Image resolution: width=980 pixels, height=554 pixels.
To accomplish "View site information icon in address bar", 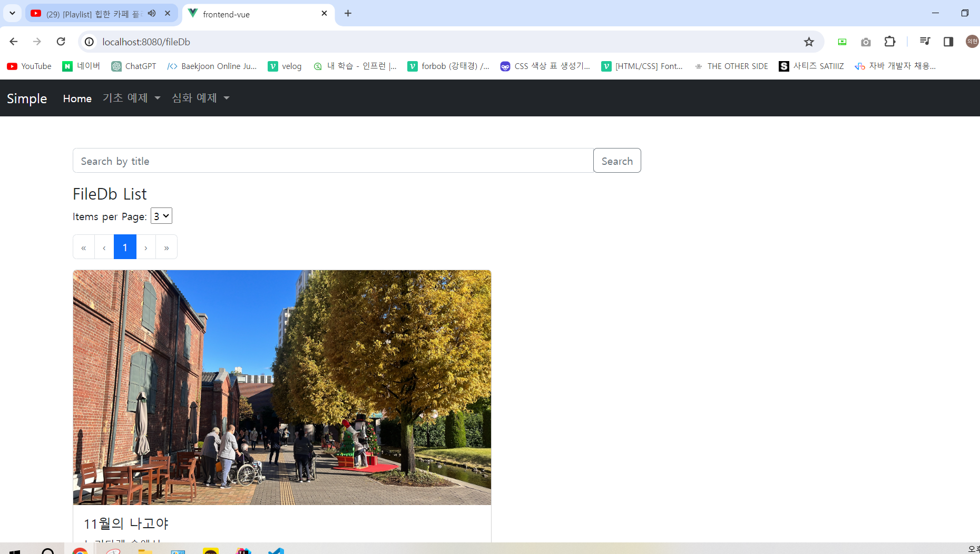I will pos(90,42).
